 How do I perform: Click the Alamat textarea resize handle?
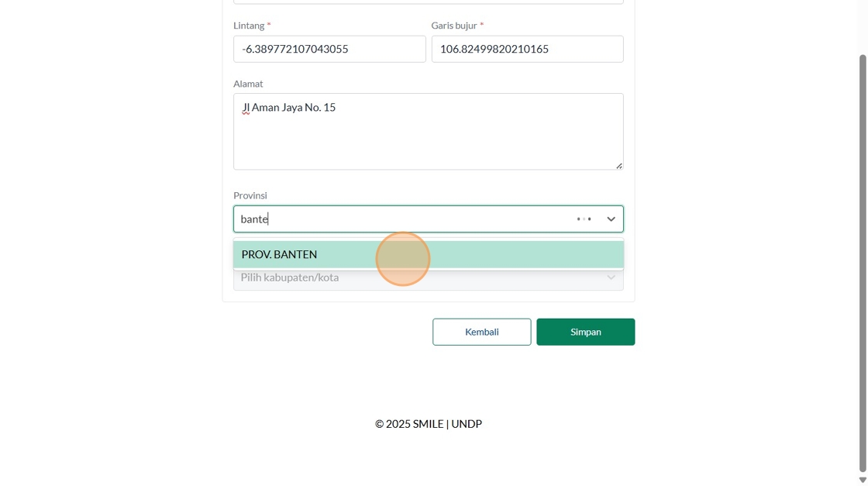point(619,166)
